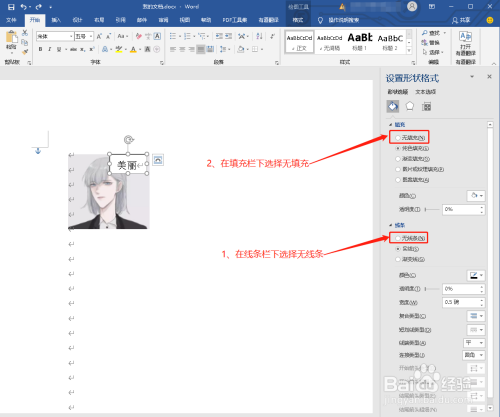The image size is (500, 417).
Task: Open the layout options icon beside text box
Action: 158,160
